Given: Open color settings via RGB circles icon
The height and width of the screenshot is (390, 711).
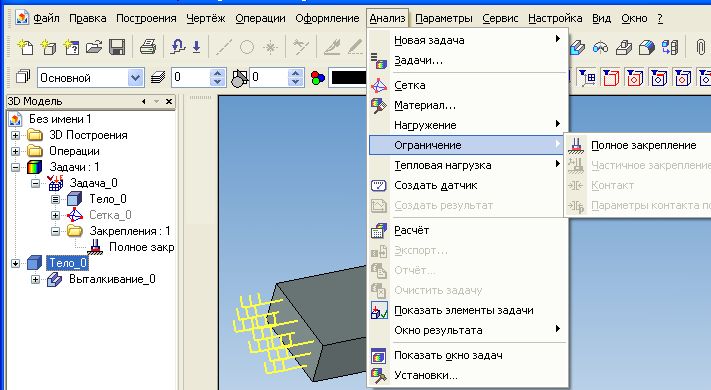Looking at the screenshot, I should (x=318, y=78).
